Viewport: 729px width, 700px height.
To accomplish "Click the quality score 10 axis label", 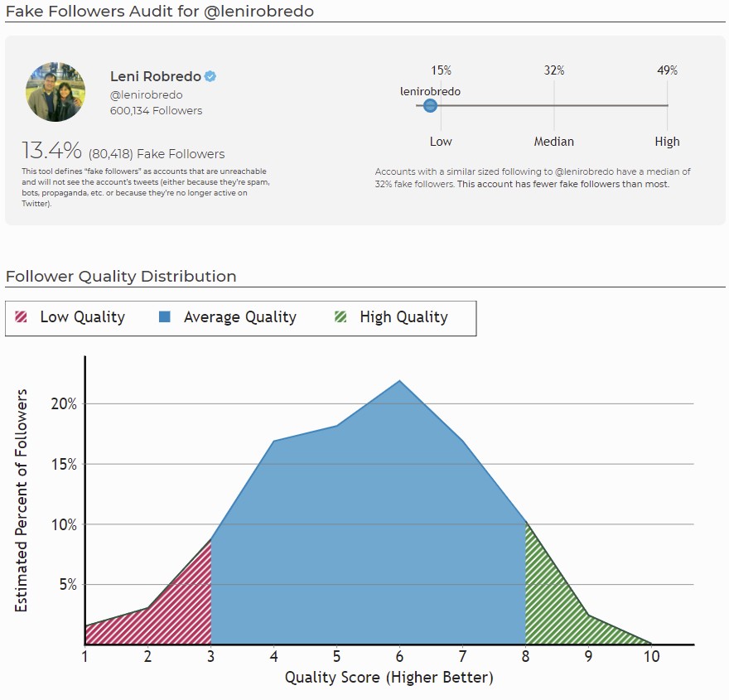I will (651, 656).
